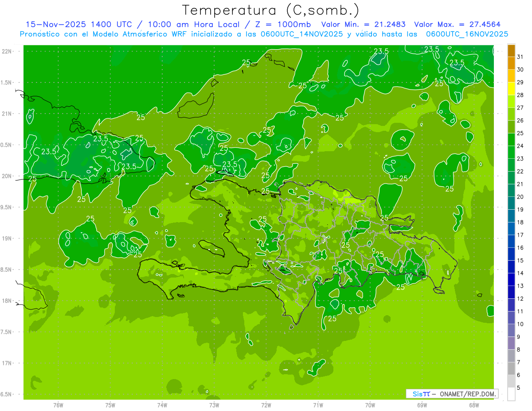
Task: Click the orange legend swatch above 31
Action: click(x=511, y=51)
